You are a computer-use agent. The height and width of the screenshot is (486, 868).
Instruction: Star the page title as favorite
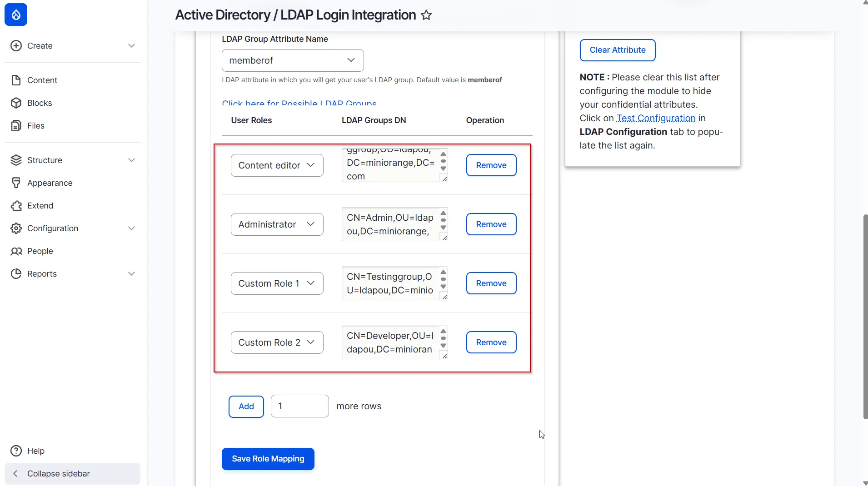pos(426,15)
